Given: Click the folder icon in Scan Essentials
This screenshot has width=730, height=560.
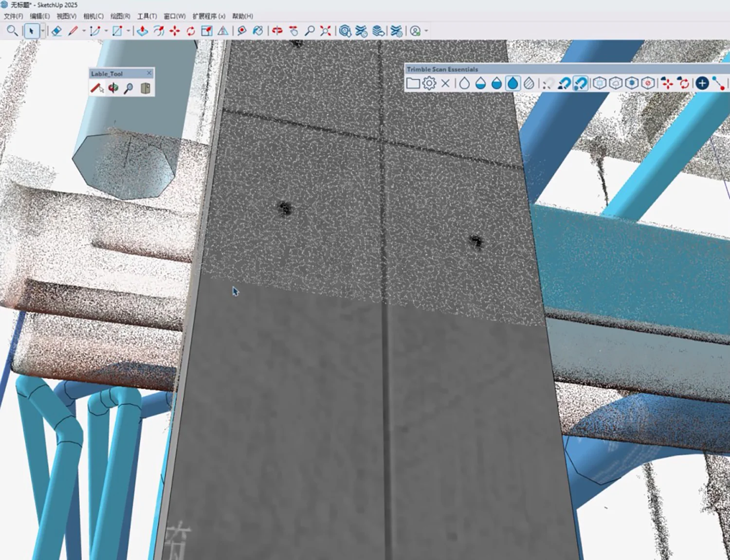Looking at the screenshot, I should pyautogui.click(x=413, y=84).
